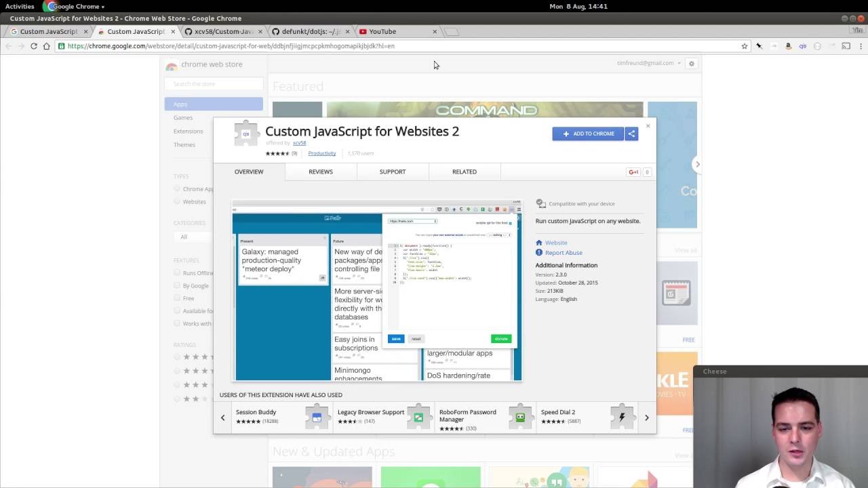The width and height of the screenshot is (868, 488).
Task: Click the Search the store field
Action: coord(214,83)
